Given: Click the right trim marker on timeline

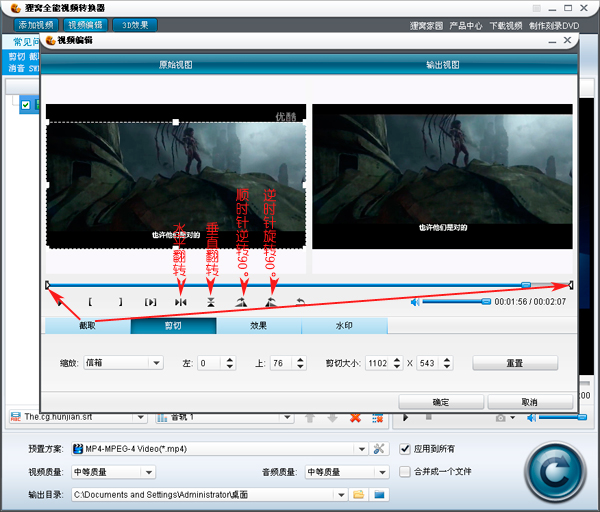Looking at the screenshot, I should click(x=571, y=285).
